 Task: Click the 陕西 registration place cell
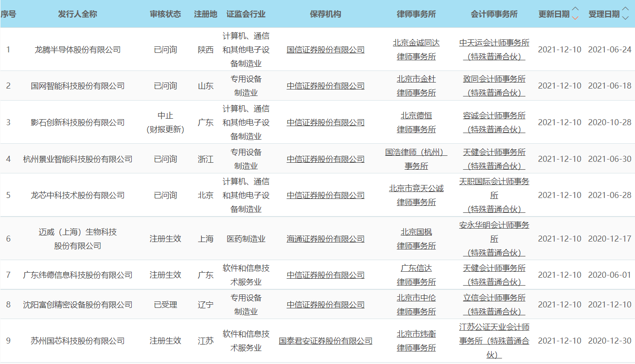[x=205, y=50]
